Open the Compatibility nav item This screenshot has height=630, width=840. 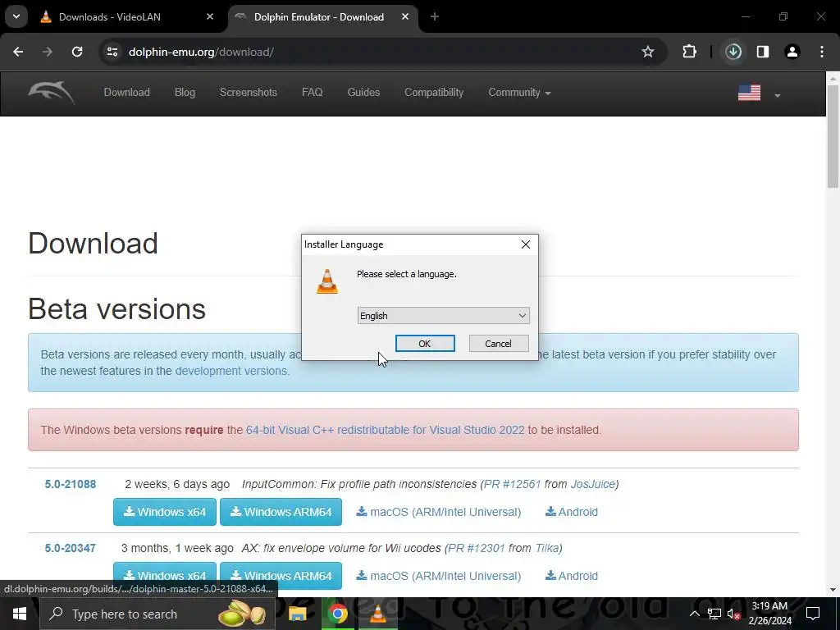[x=434, y=92]
